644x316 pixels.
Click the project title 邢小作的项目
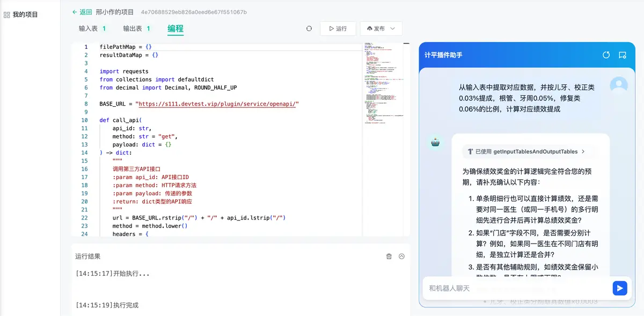coord(115,12)
